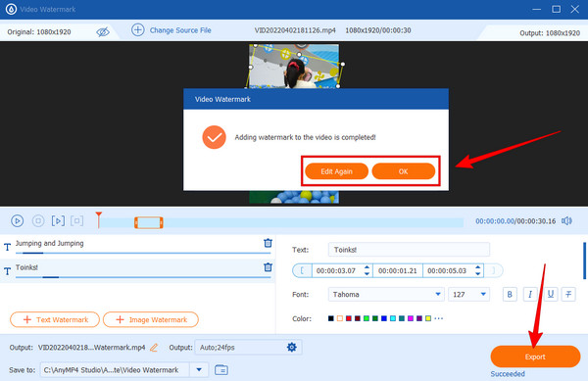The width and height of the screenshot is (588, 381).
Task: Click OK in the completion dialog
Action: [x=404, y=171]
